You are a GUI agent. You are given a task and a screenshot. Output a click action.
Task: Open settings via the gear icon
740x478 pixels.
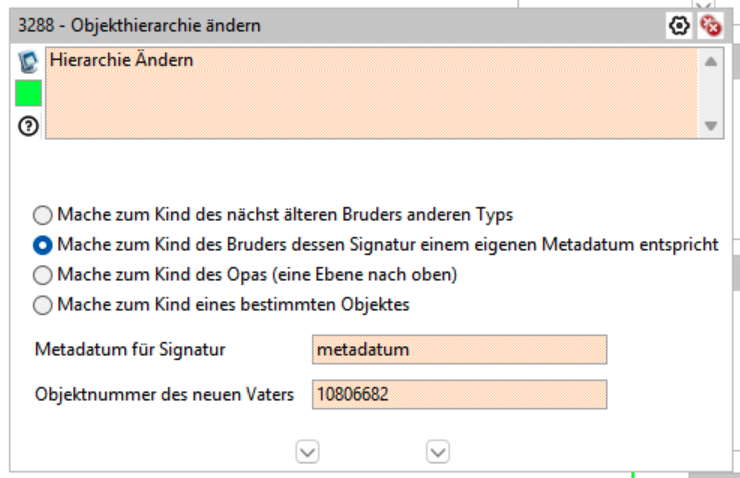[680, 26]
